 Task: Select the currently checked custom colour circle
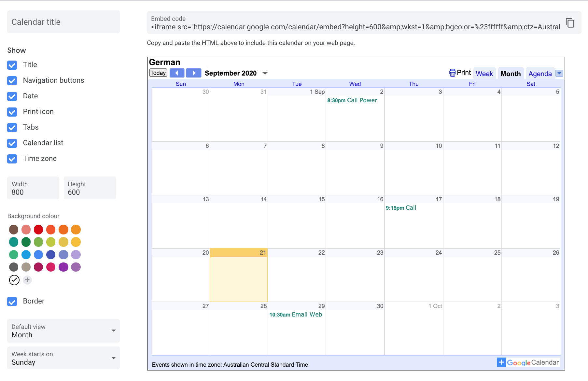[x=14, y=280]
